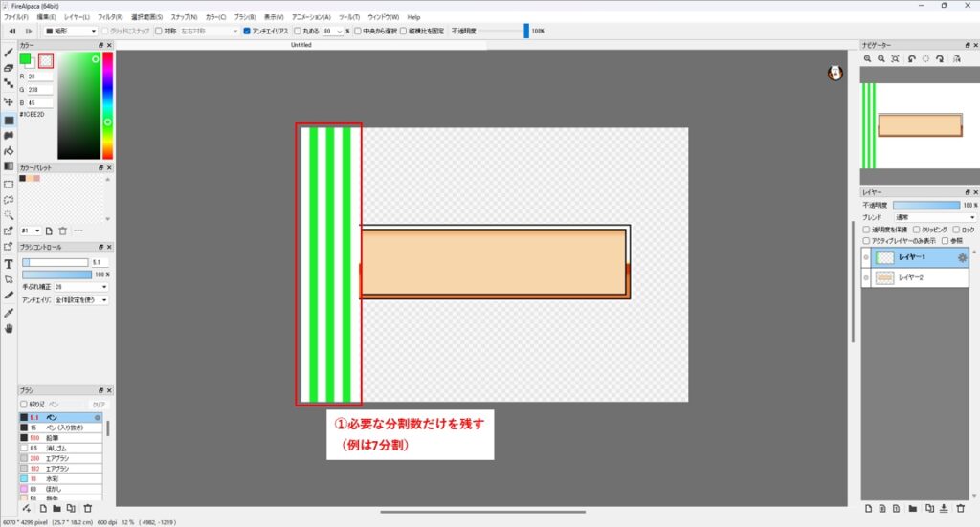This screenshot has height=527, width=980.
Task: Click the クリア button in brush panel
Action: click(x=99, y=405)
